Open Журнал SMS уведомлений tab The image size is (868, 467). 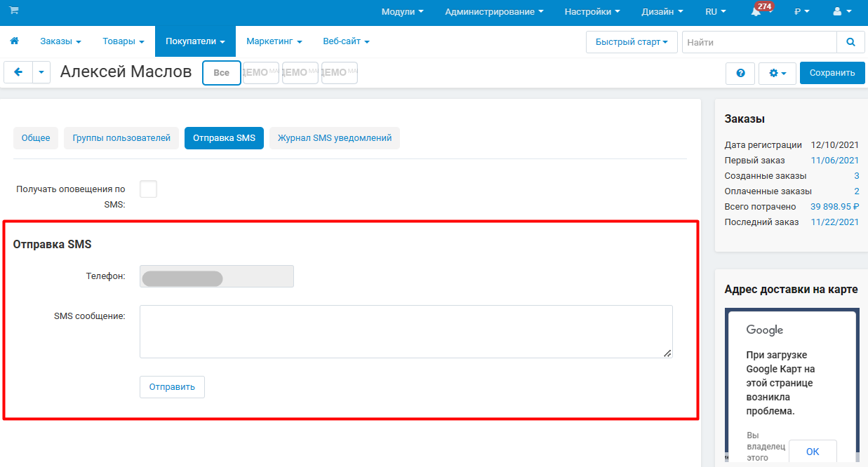pos(335,138)
